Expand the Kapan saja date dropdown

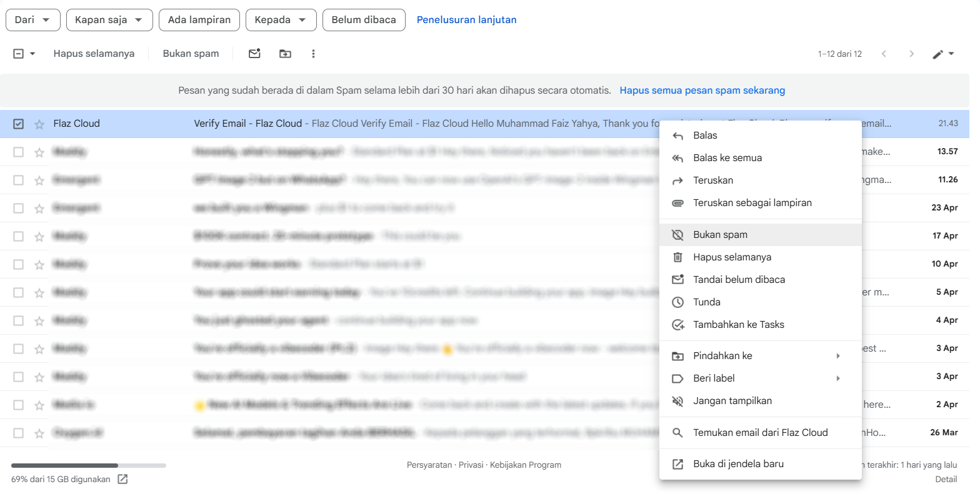tap(109, 20)
